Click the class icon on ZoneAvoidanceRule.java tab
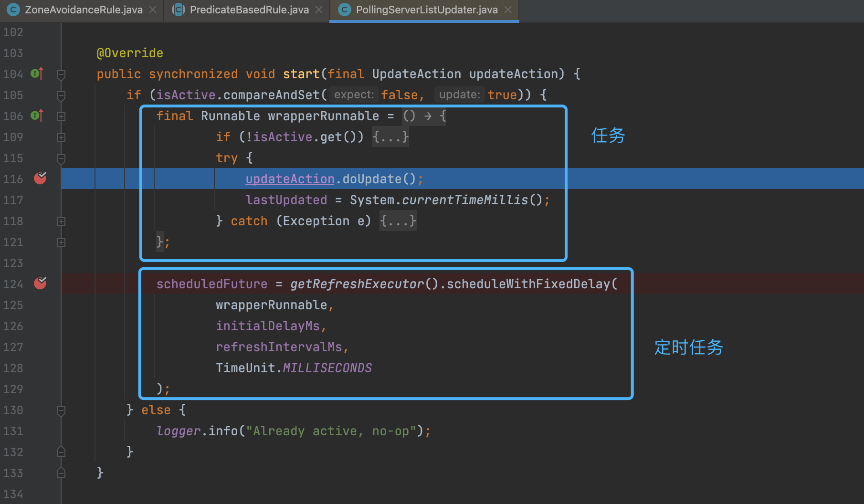The width and height of the screenshot is (864, 504). [x=13, y=10]
